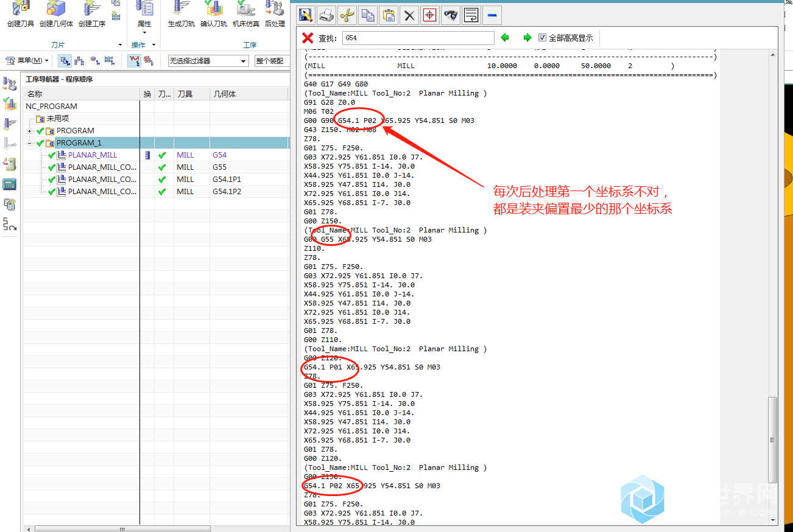This screenshot has height=532, width=793.
Task: Click the left sidebar Verify Tool Path icon
Action: (10, 103)
